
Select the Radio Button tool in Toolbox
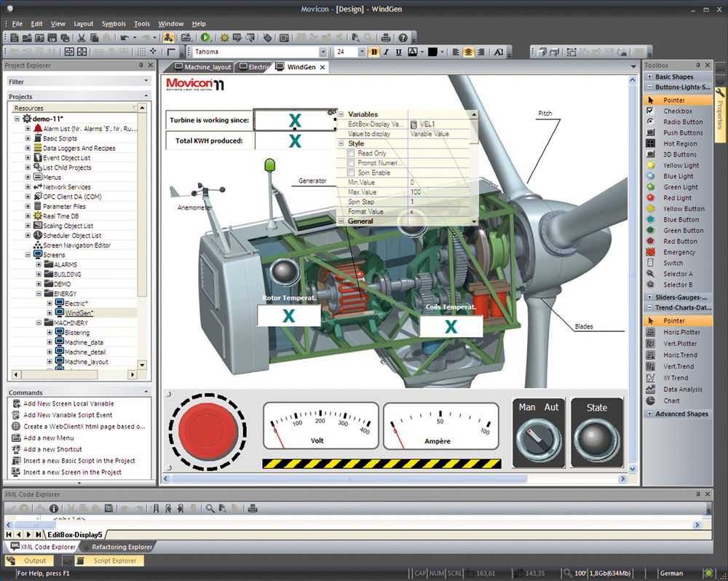pyautogui.click(x=683, y=122)
